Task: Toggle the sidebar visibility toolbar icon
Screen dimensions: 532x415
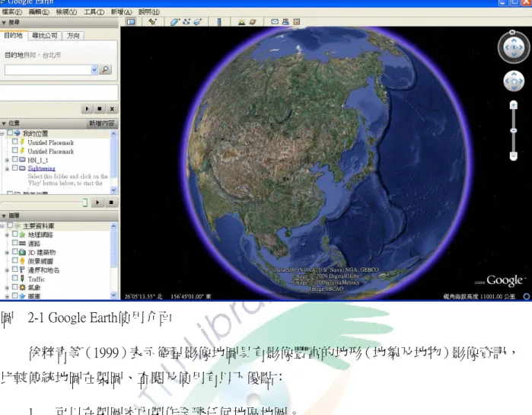Action: (131, 22)
